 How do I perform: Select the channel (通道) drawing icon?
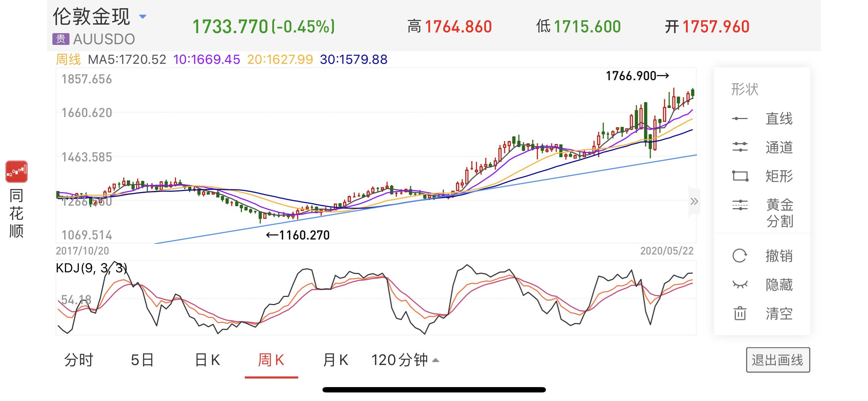click(740, 147)
